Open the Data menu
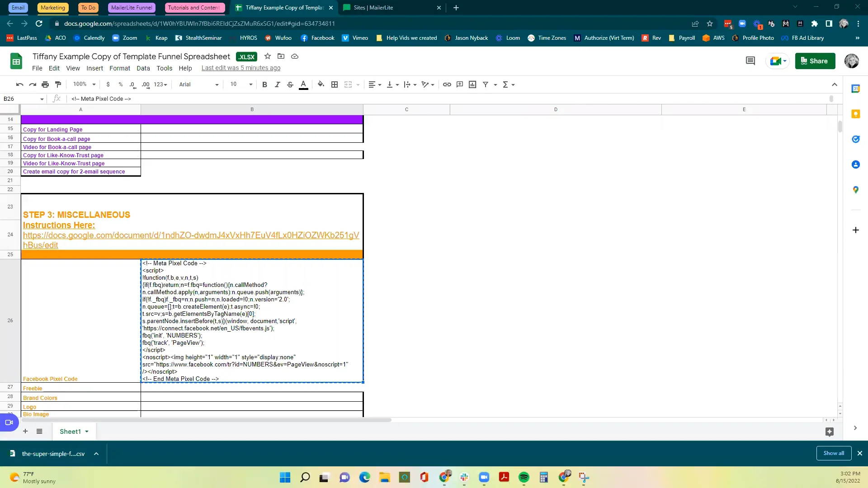This screenshot has height=488, width=868. tap(143, 68)
